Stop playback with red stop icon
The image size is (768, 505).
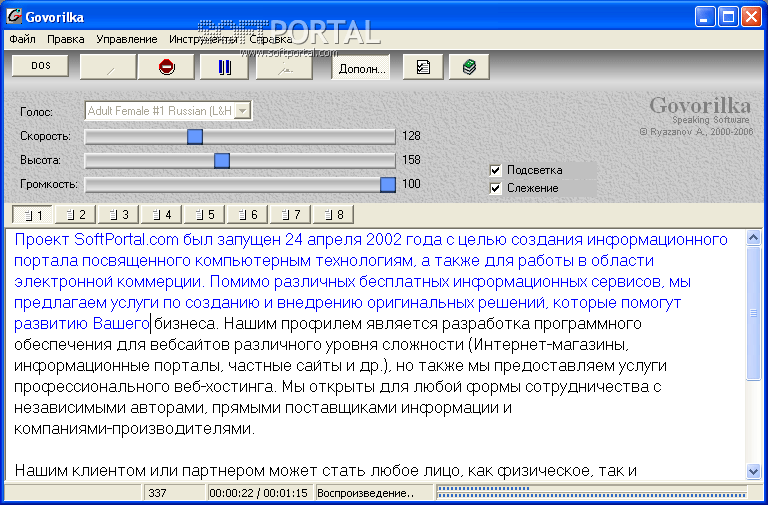tap(167, 67)
